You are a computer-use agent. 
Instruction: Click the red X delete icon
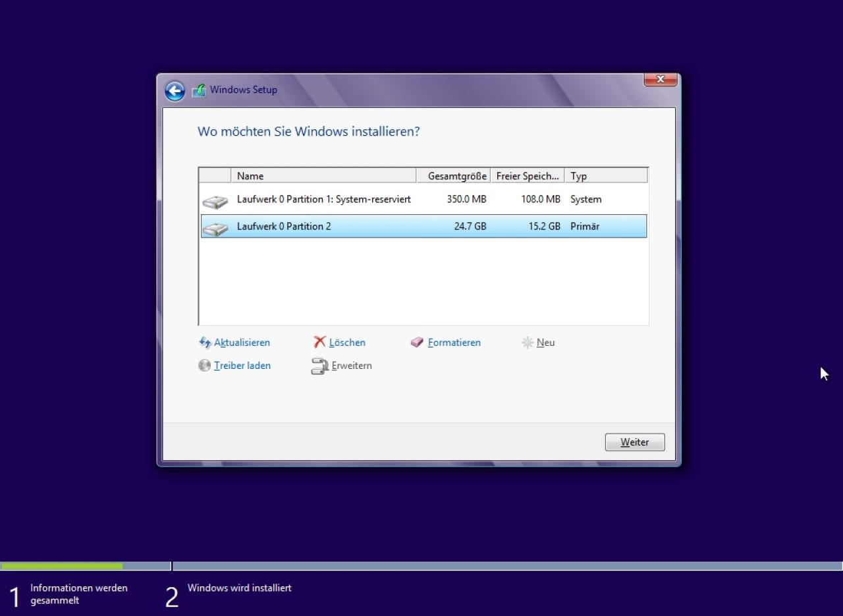click(x=319, y=342)
